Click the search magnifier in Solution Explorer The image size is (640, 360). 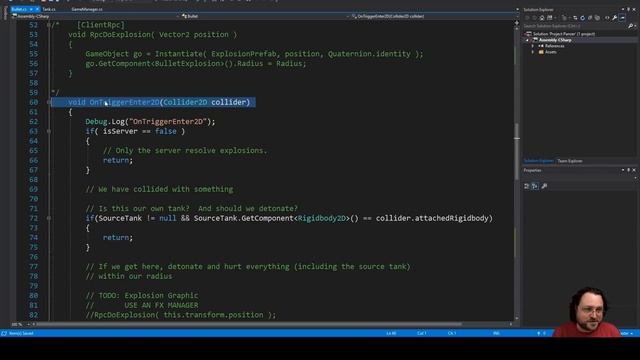pos(631,26)
